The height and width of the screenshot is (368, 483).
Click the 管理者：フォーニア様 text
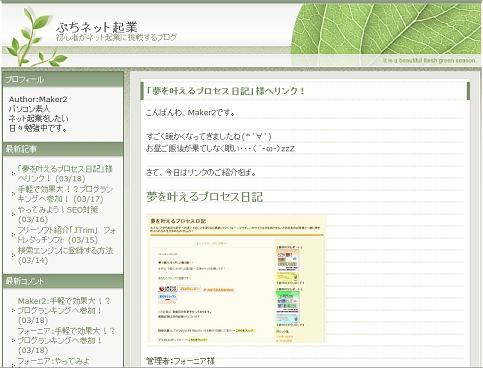point(181,361)
